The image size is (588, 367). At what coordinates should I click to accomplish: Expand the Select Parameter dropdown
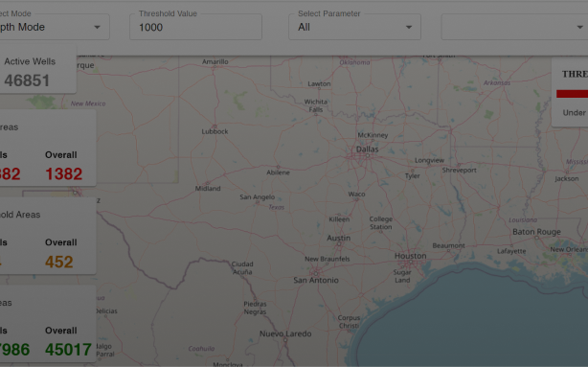[x=354, y=27]
